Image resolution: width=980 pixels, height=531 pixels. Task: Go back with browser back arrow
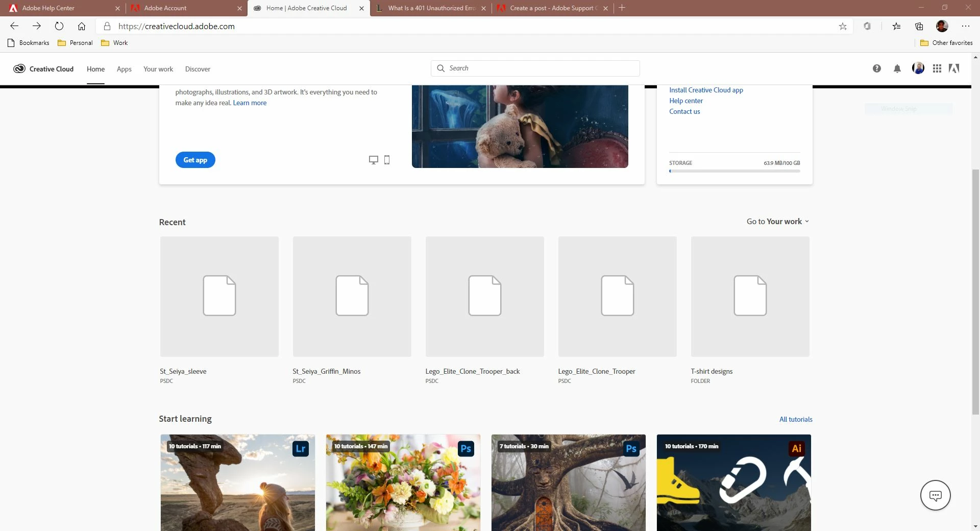point(14,26)
